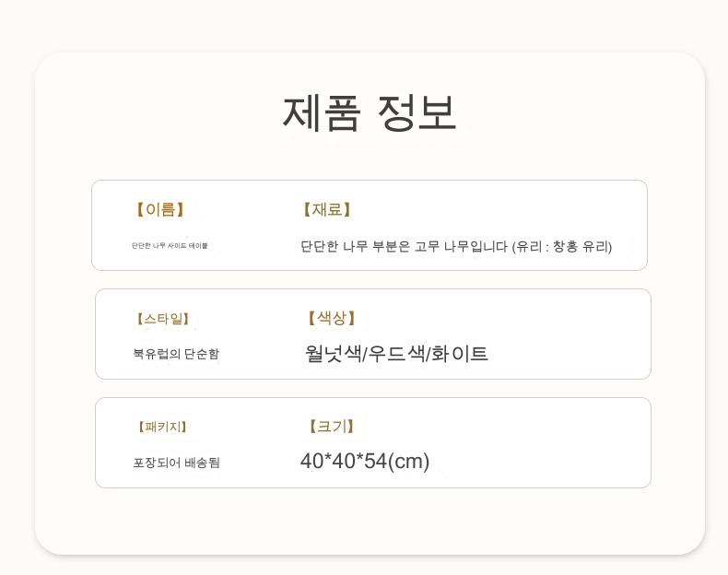Screen dimensions: 728x575
Task: Select the 【이름】 field label
Action: [160, 210]
